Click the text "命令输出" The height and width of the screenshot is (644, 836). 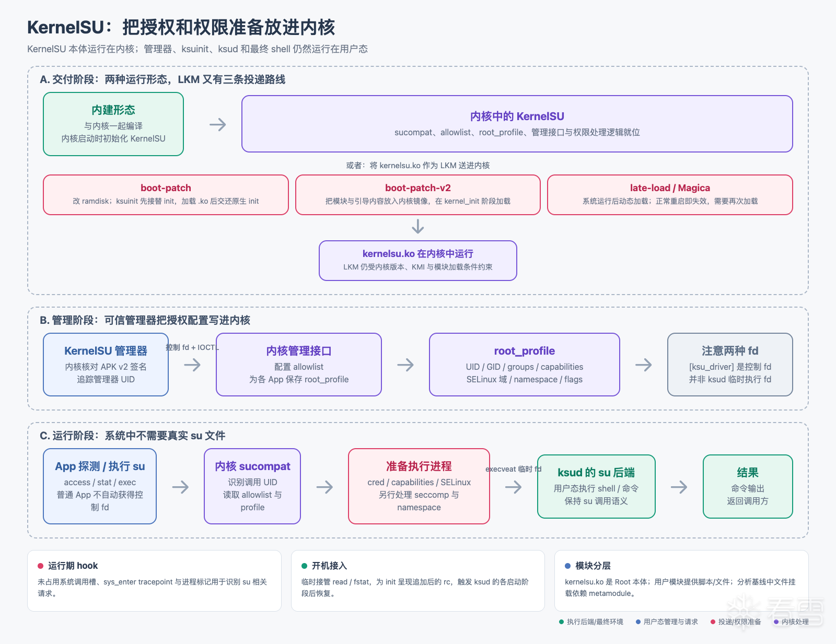tap(748, 488)
